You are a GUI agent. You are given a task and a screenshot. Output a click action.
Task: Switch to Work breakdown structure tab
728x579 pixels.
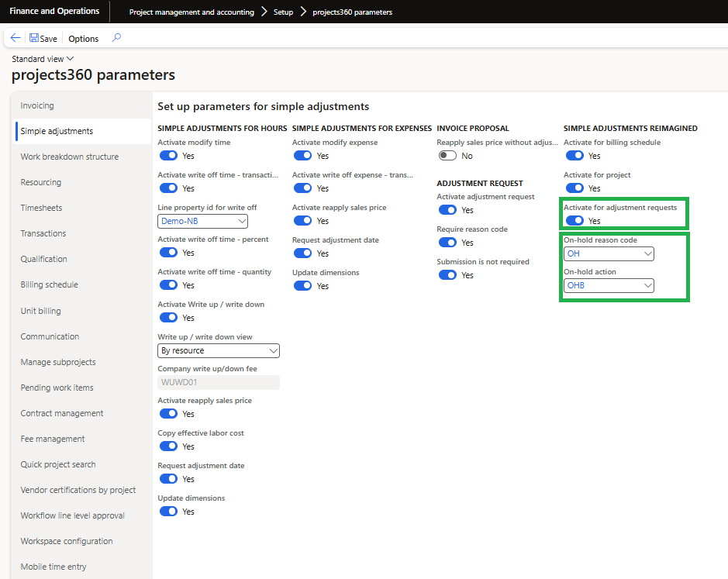pyautogui.click(x=70, y=157)
